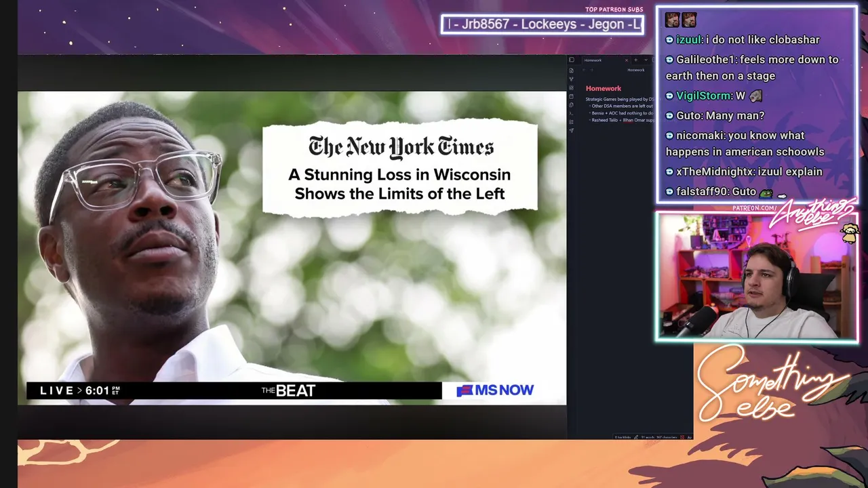Image resolution: width=868 pixels, height=488 pixels.
Task: Click the 'Rasheed Tailb + Ilhan Omar' bullet
Action: click(x=622, y=120)
